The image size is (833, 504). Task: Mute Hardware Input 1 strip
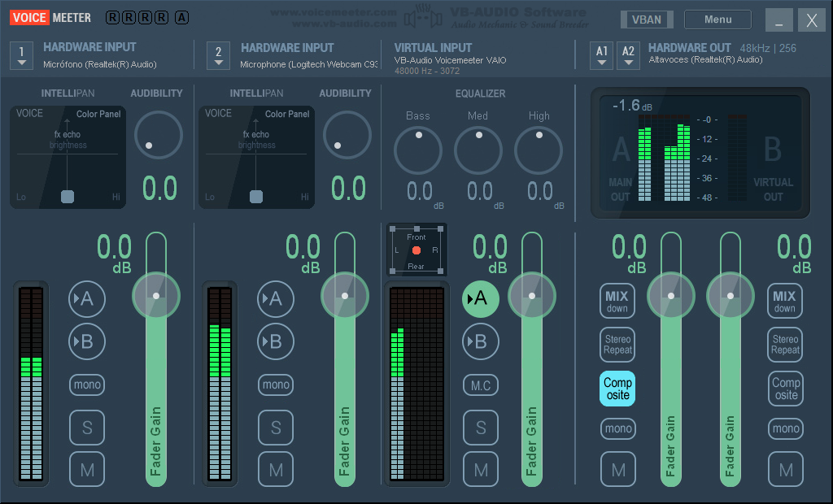[x=86, y=470]
